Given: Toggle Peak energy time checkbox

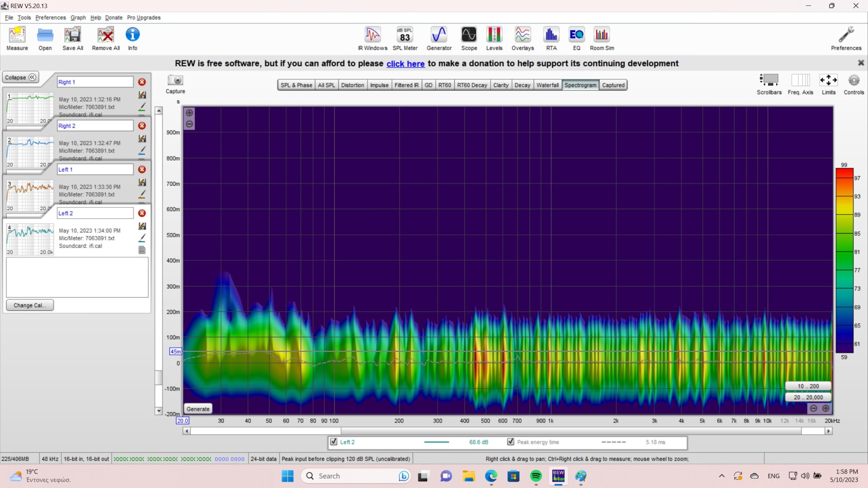Looking at the screenshot, I should tap(510, 442).
